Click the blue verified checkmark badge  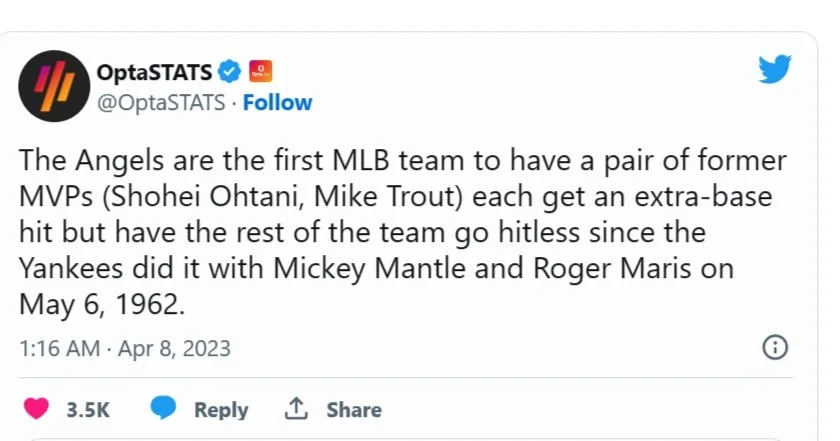click(230, 71)
